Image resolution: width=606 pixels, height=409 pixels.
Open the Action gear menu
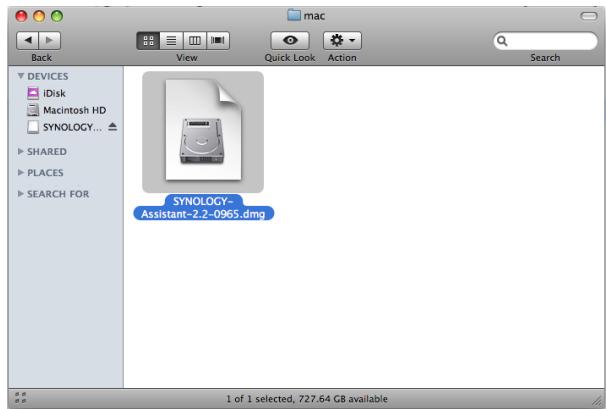click(342, 40)
